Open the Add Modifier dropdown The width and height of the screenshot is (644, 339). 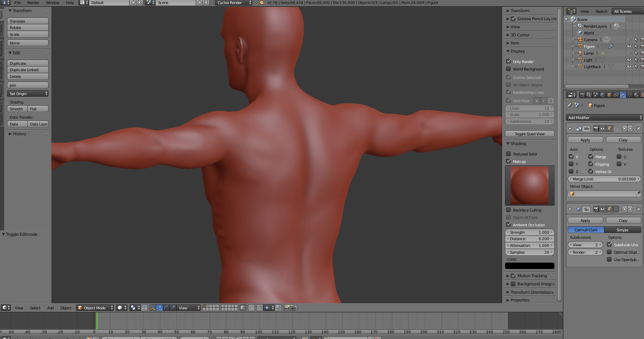pos(604,117)
